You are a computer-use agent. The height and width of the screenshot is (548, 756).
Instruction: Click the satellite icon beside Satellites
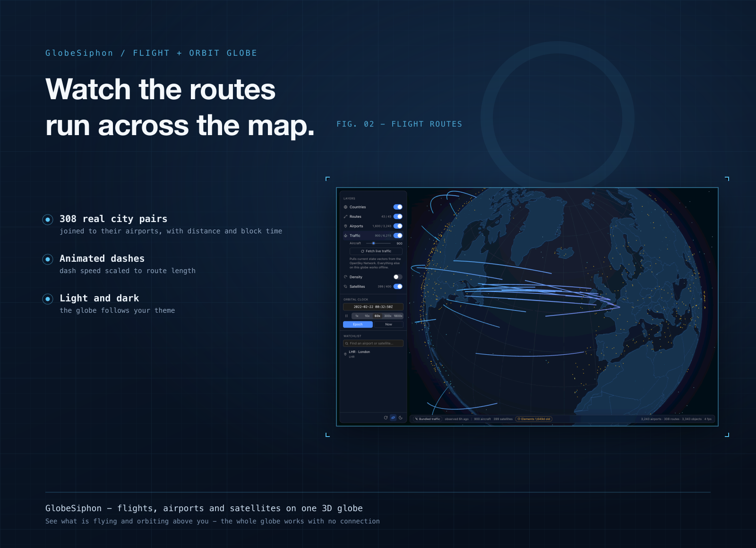point(345,286)
